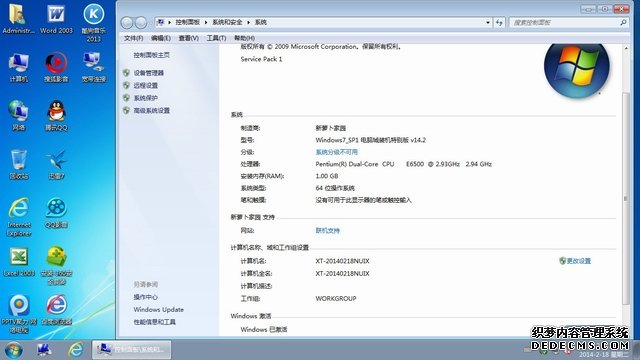Click the forward navigation arrow button

141,23
